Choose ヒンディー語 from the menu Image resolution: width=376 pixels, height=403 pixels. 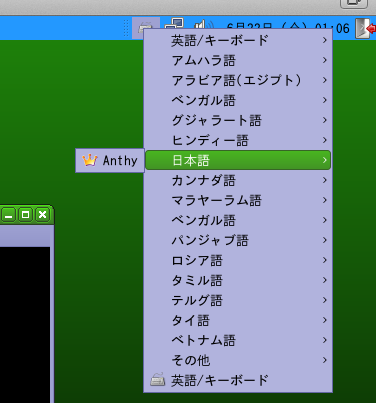[x=238, y=140]
